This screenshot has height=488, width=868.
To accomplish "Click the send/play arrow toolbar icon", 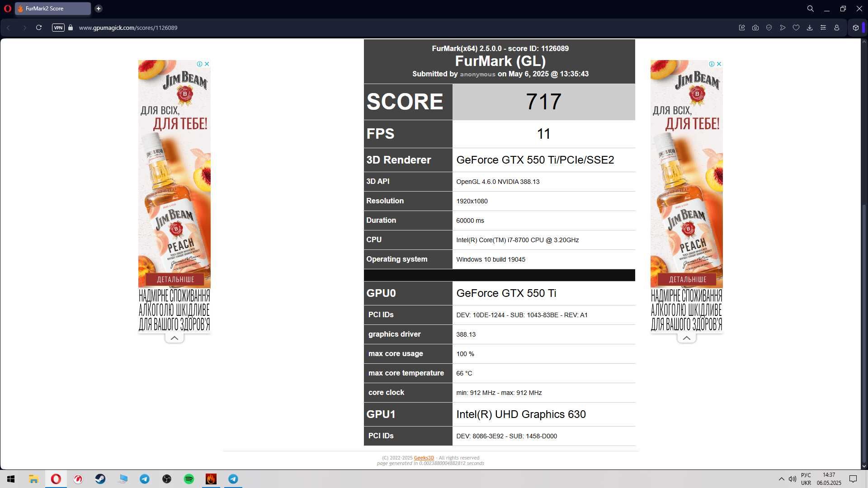I will point(783,28).
